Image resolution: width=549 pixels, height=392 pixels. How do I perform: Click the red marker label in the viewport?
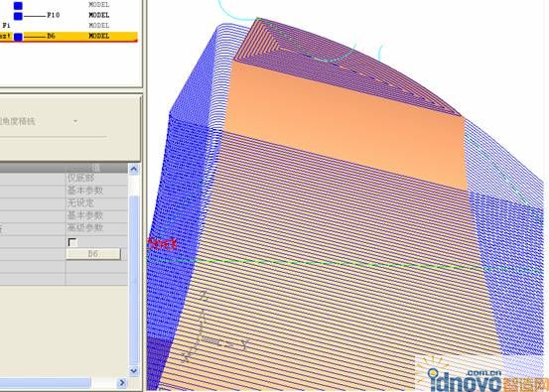coord(162,244)
